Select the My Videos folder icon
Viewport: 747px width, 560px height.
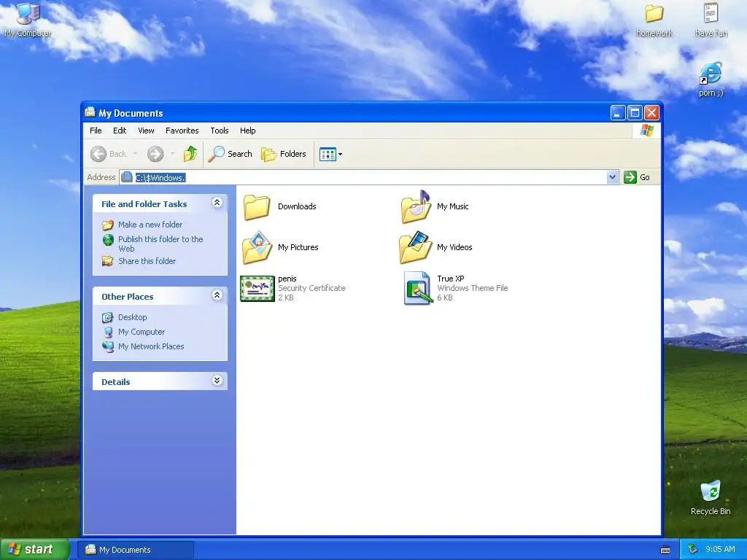(x=416, y=247)
